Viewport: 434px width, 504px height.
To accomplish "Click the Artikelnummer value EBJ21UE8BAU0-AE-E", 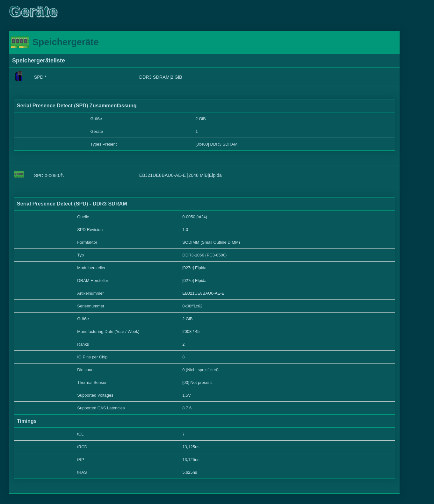I will 203,293.
